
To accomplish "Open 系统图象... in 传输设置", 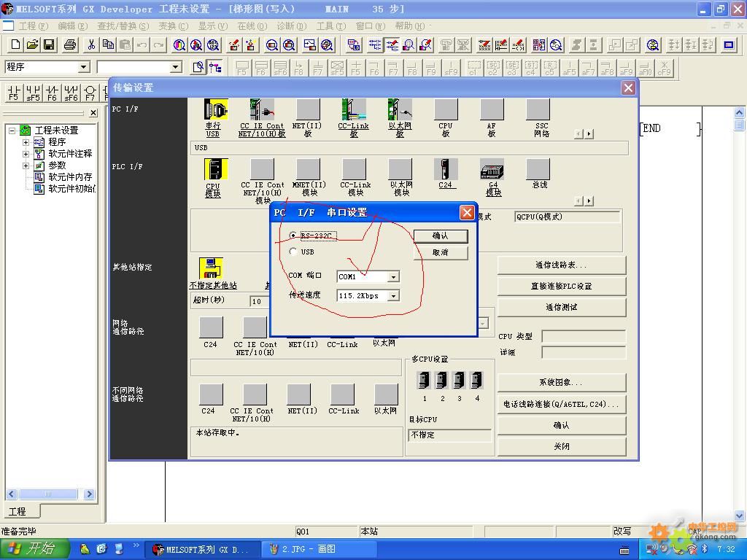I will pyautogui.click(x=562, y=382).
